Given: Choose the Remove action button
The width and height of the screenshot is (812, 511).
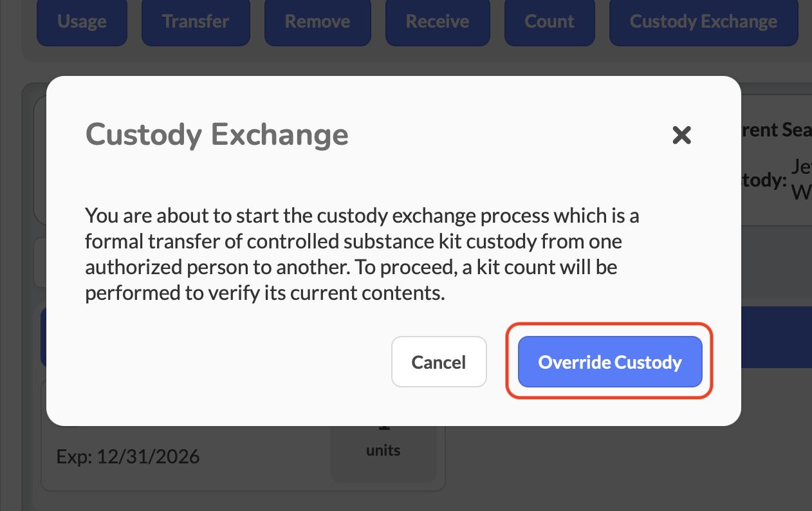Looking at the screenshot, I should (x=317, y=22).
